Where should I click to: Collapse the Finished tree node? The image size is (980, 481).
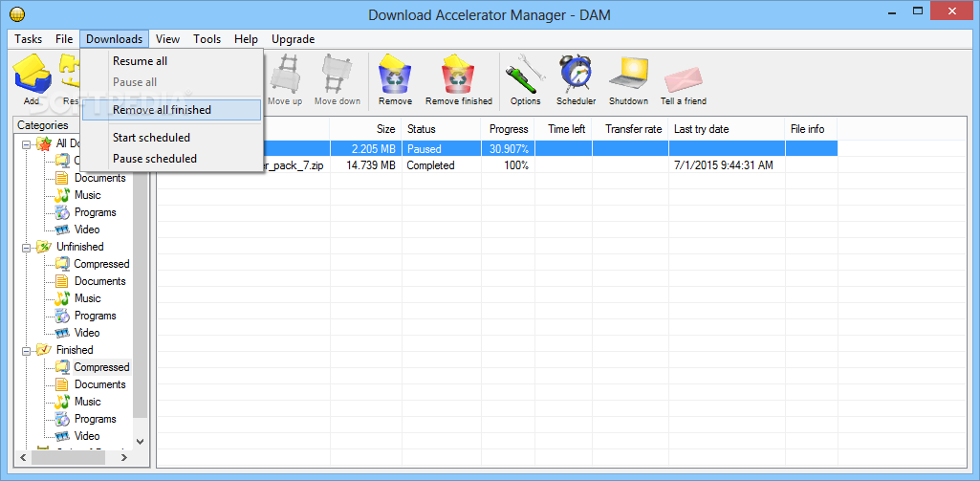click(x=26, y=350)
